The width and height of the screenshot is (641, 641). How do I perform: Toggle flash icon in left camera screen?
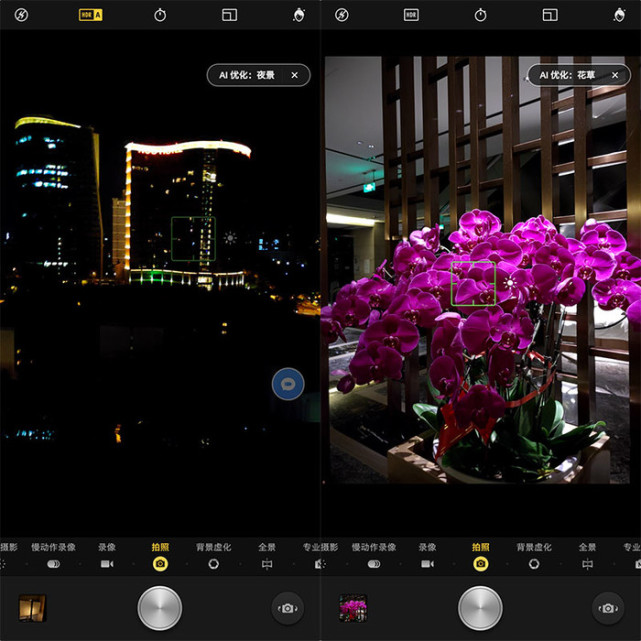[21, 16]
